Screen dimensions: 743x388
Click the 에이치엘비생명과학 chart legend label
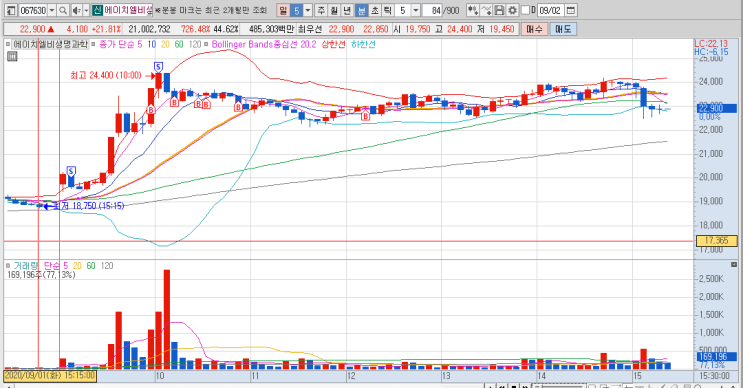coord(50,44)
